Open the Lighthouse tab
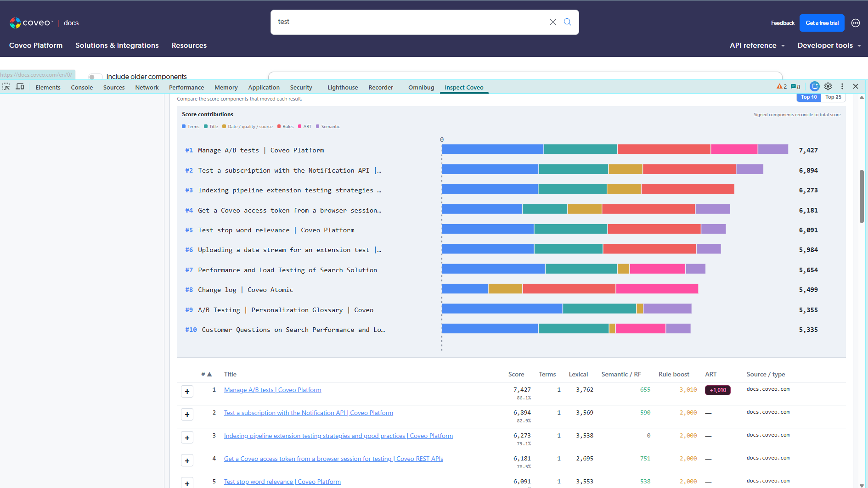This screenshot has width=868, height=488. (343, 87)
